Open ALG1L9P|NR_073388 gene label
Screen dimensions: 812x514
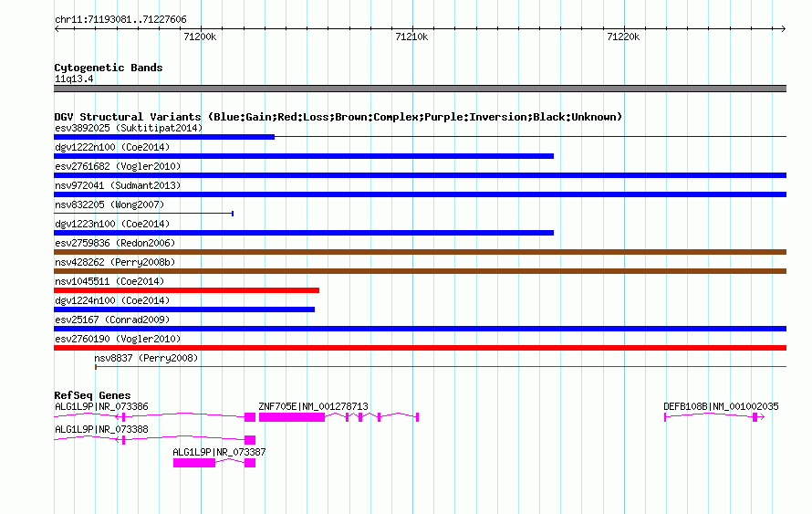tap(101, 429)
